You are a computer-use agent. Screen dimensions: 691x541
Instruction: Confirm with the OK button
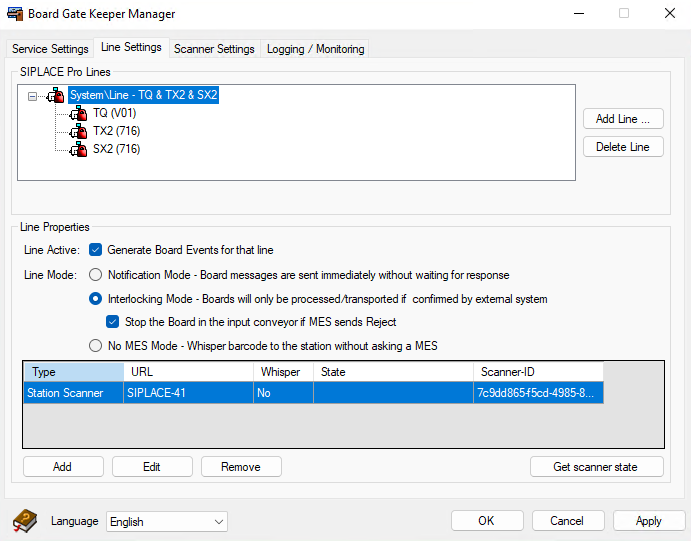[487, 521]
